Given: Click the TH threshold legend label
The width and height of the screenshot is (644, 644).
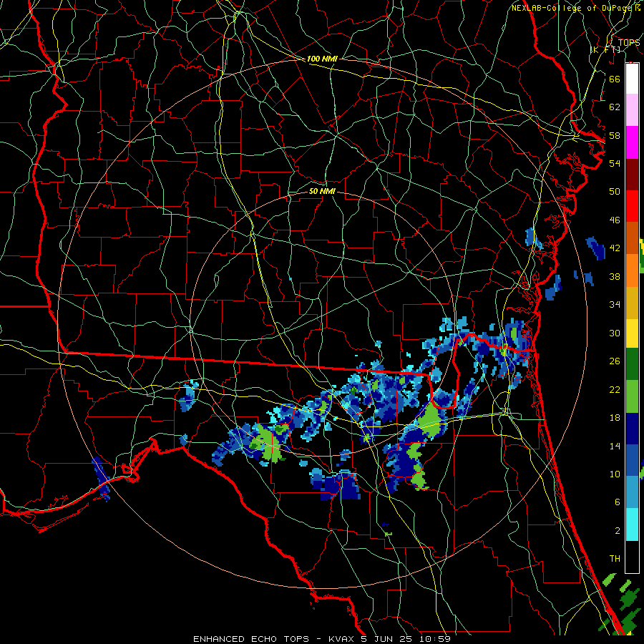Looking at the screenshot, I should [x=615, y=559].
